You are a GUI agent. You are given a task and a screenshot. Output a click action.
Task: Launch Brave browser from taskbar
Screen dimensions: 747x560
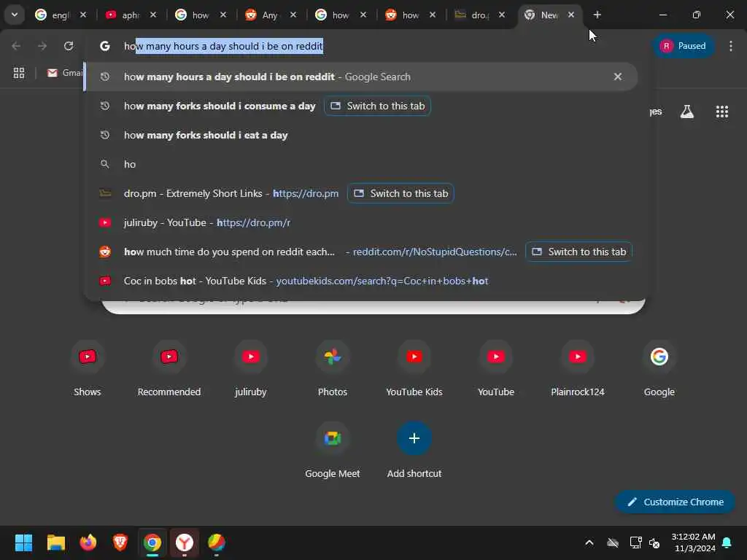coord(120,542)
